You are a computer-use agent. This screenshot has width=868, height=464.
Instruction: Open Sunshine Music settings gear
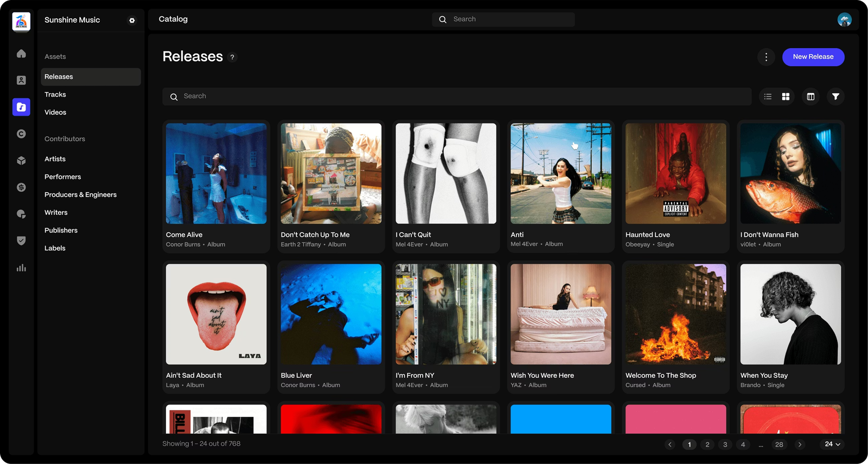coord(132,21)
